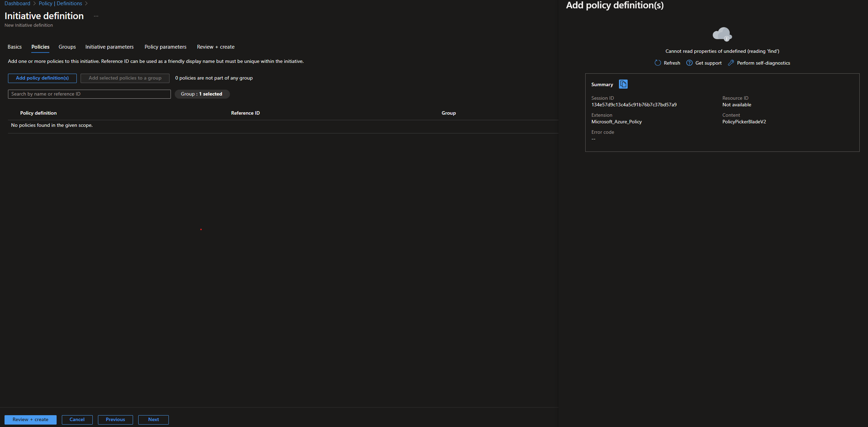Open the ellipsis menu beside Initiative definition
This screenshot has width=868, height=427.
[96, 16]
